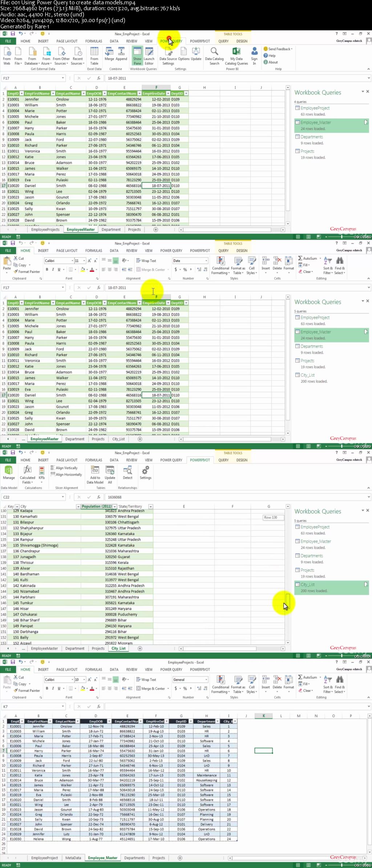
Task: Open From Other Sources menu
Action: pyautogui.click(x=61, y=56)
